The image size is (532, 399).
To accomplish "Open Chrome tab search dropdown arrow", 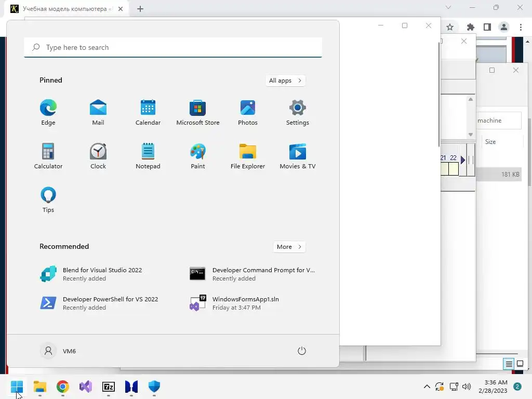I will (448, 7).
